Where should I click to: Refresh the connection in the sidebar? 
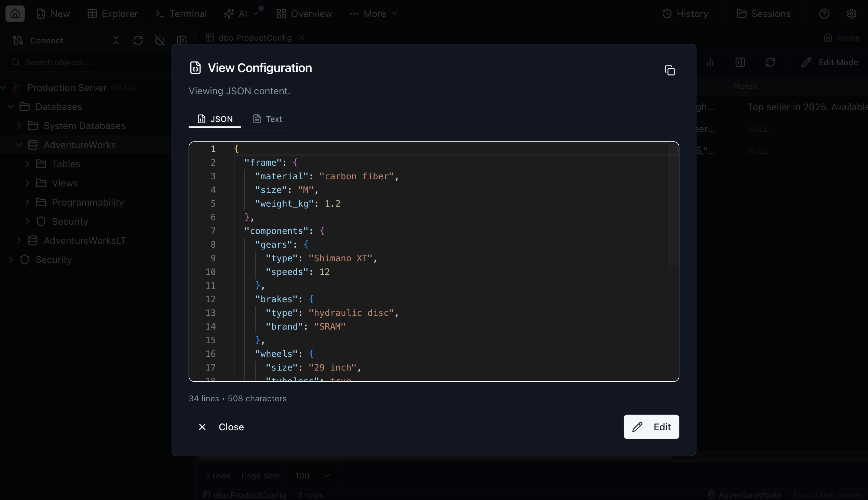point(138,40)
